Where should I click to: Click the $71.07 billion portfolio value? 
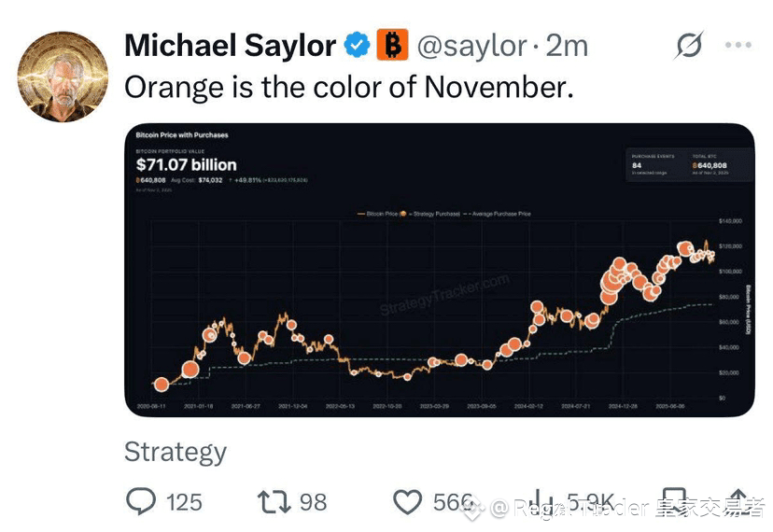(x=187, y=164)
